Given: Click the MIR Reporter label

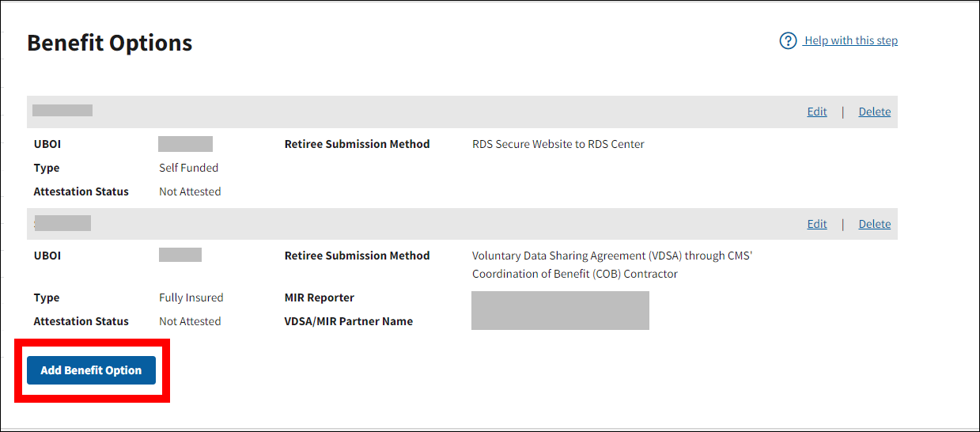Looking at the screenshot, I should 319,297.
